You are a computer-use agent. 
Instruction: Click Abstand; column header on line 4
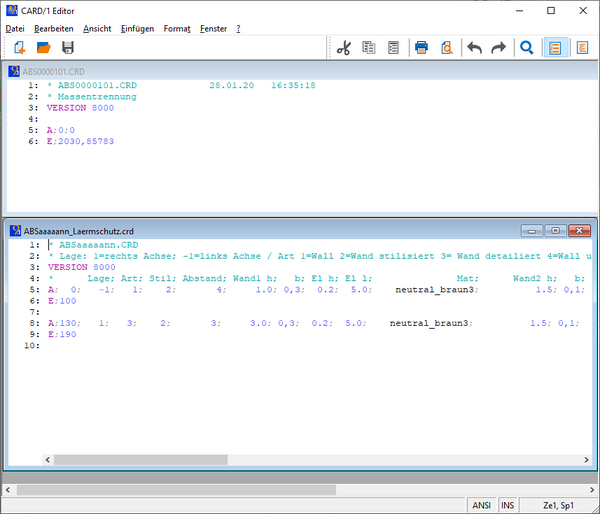pyautogui.click(x=205, y=278)
